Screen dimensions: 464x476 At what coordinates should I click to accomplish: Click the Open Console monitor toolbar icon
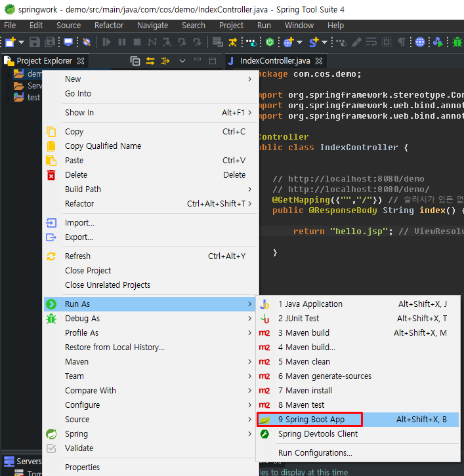68,42
